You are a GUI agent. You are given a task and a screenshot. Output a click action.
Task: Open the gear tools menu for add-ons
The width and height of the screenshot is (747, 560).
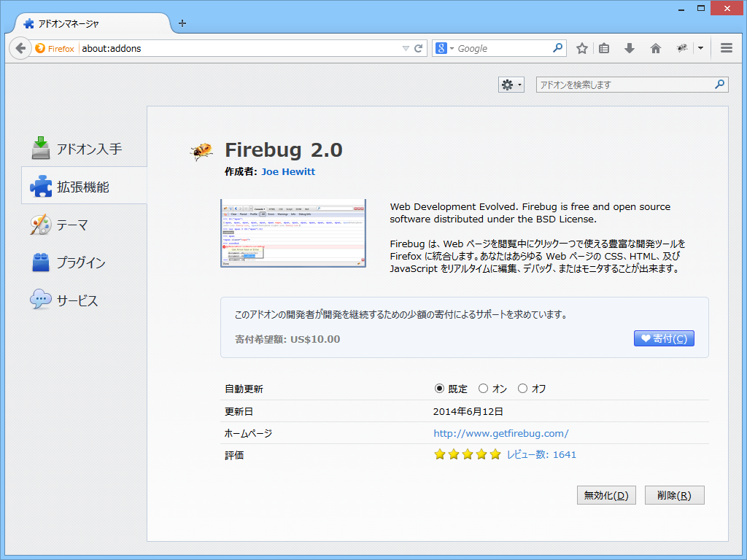(x=511, y=84)
